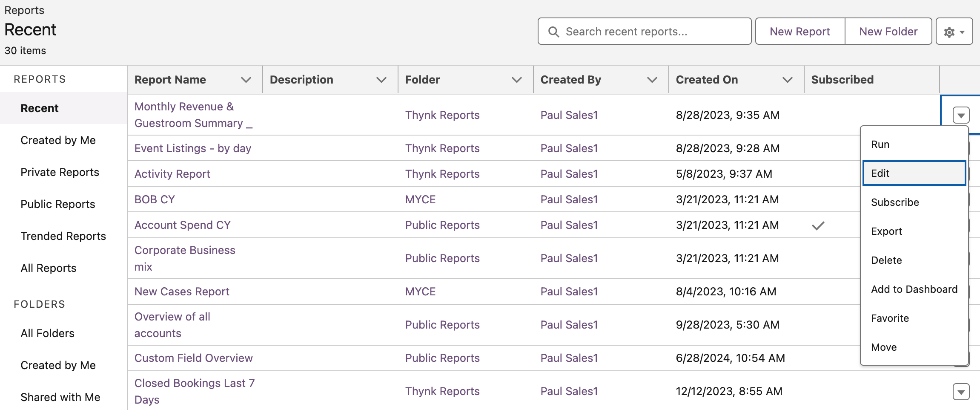Click the subscribed checkmark for Account Spend CY
This screenshot has width=980, height=410.
(818, 225)
